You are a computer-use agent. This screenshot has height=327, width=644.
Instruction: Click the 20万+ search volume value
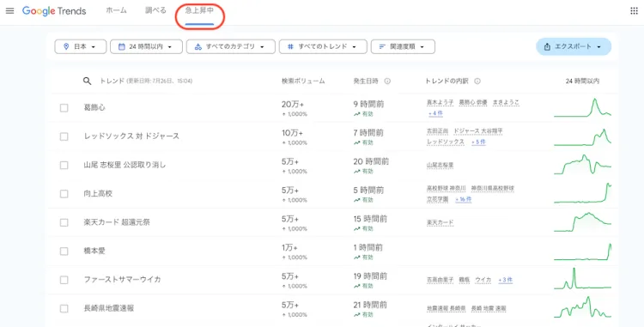point(294,105)
